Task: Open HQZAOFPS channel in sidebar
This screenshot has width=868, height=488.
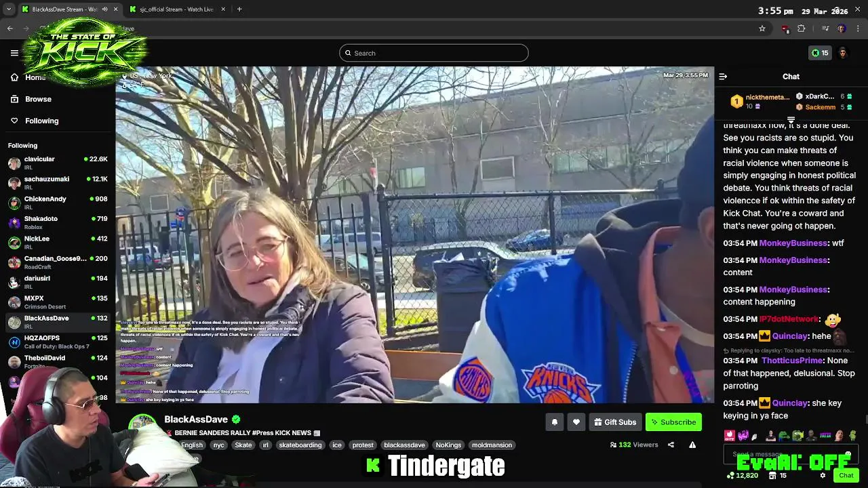Action: pyautogui.click(x=58, y=342)
